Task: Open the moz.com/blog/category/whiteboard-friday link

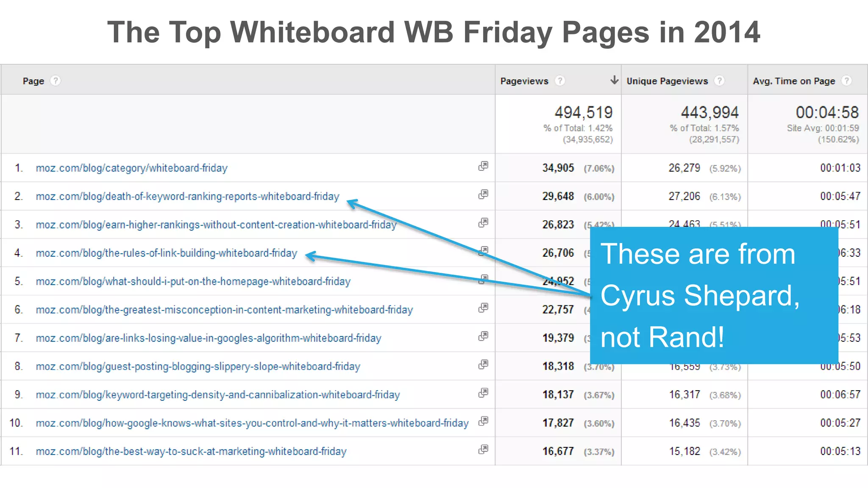Action: click(x=132, y=168)
